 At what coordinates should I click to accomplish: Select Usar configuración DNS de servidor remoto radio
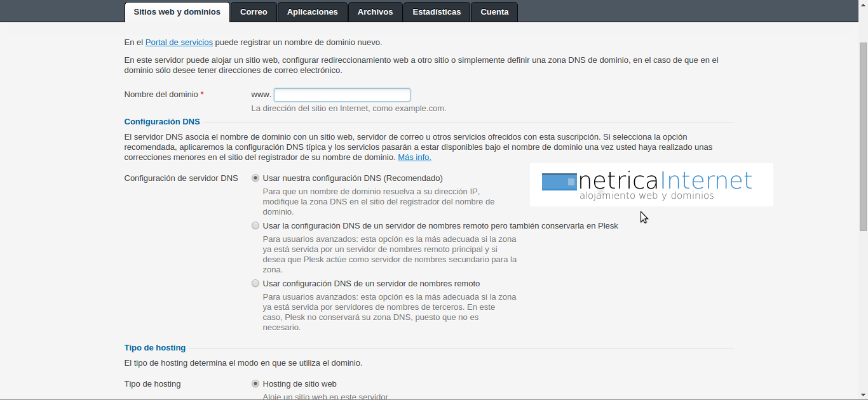[255, 284]
